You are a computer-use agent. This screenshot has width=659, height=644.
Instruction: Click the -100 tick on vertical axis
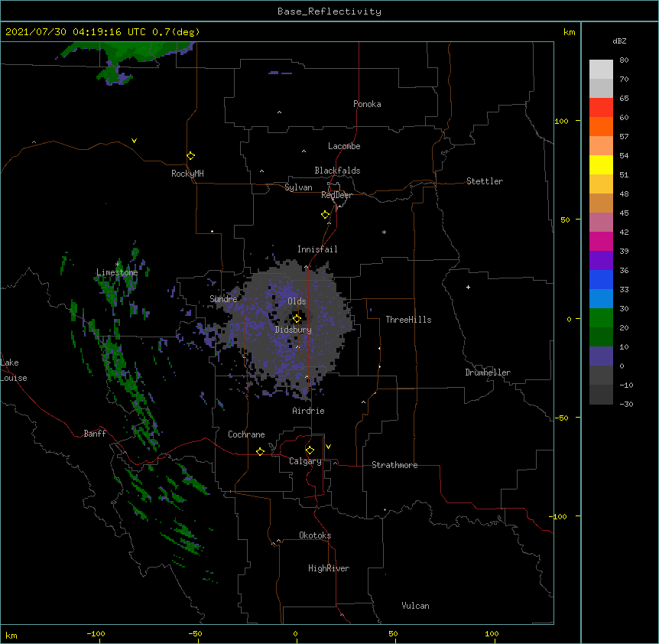[x=559, y=516]
